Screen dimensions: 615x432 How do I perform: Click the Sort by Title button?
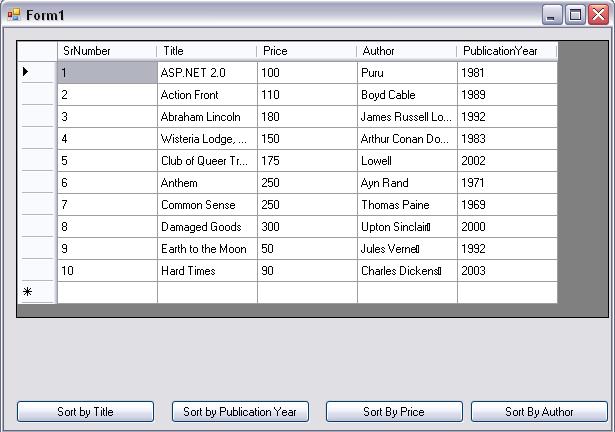(85, 412)
